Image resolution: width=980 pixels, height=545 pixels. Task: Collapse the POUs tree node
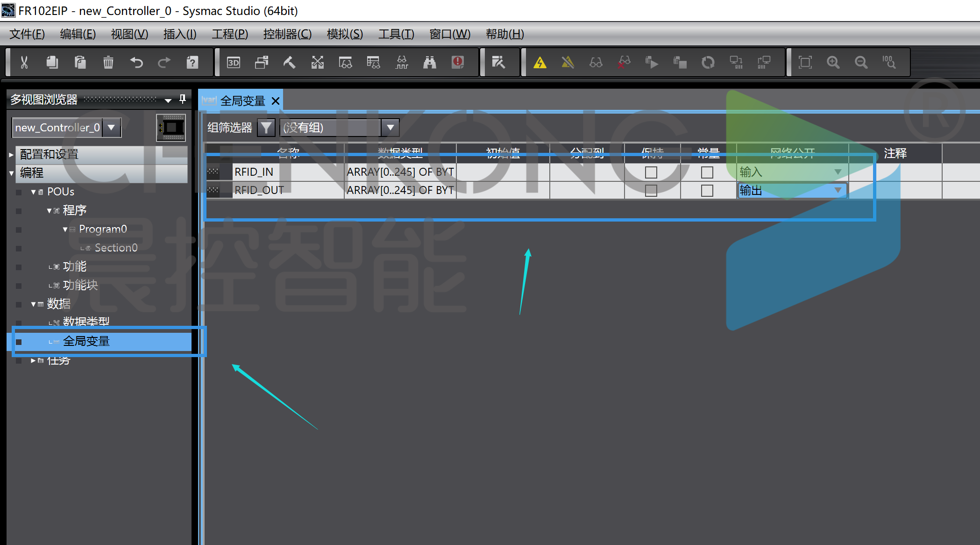(34, 192)
